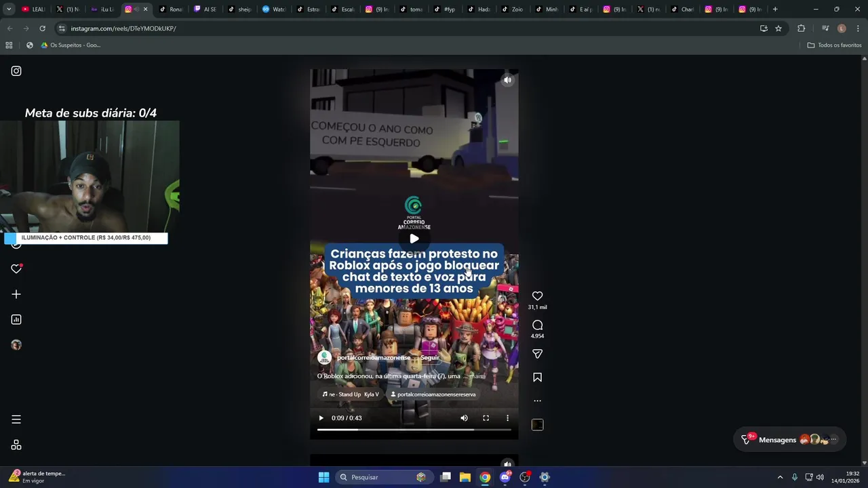Switch to the sheip TikTok tab
Image resolution: width=868 pixels, height=488 pixels.
[239, 9]
